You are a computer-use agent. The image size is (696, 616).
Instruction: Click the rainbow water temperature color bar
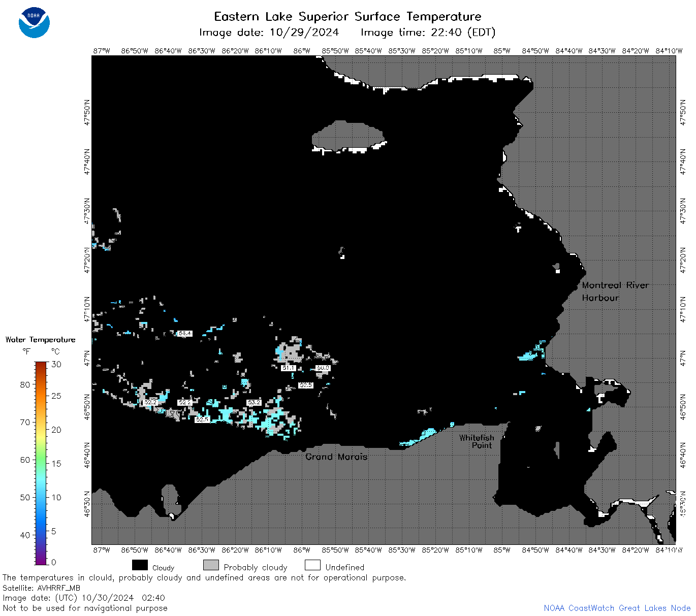(41, 463)
